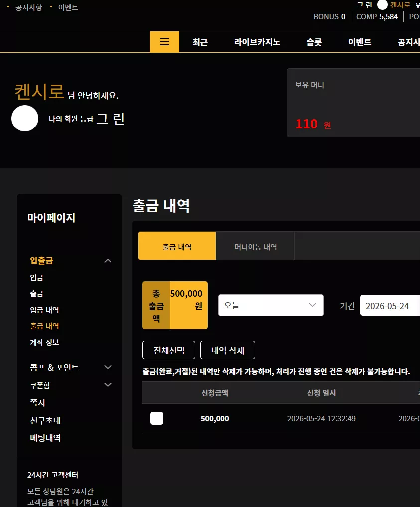This screenshot has width=420, height=507.
Task: Go to 출금 in the sidebar
Action: [x=36, y=294]
